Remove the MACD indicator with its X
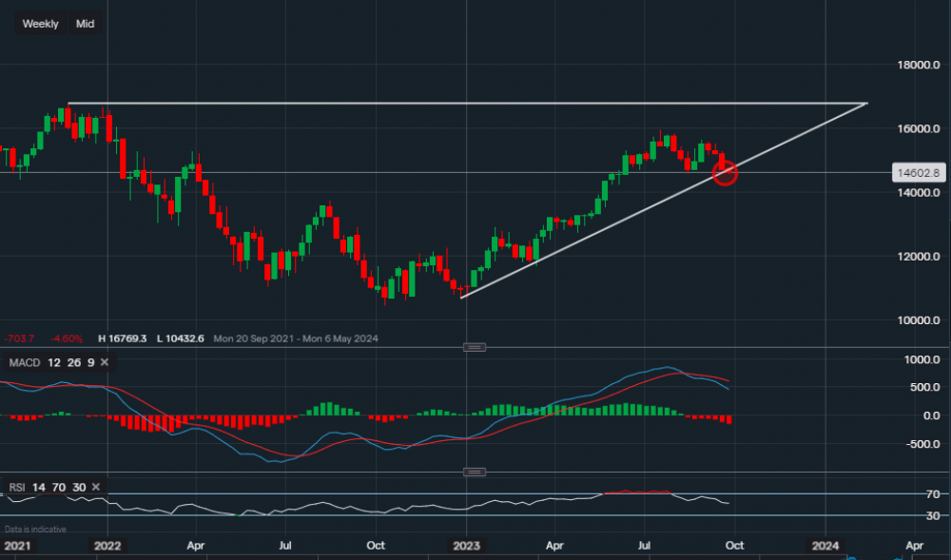This screenshot has height=560, width=951. coord(105,362)
